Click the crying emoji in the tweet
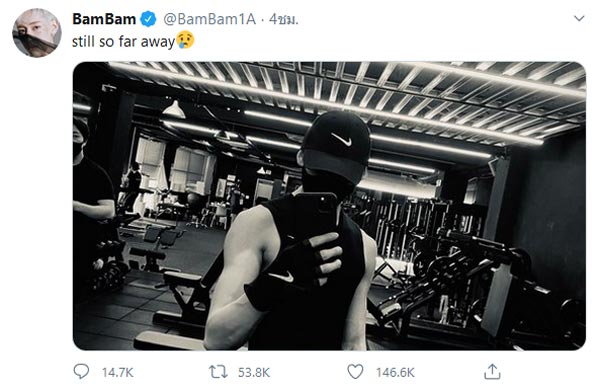 pos(185,40)
